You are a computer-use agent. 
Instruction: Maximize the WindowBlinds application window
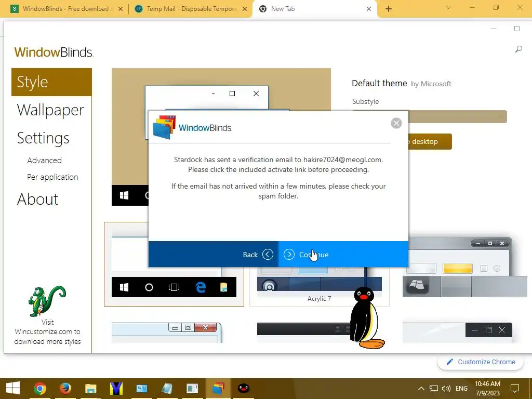517,29
